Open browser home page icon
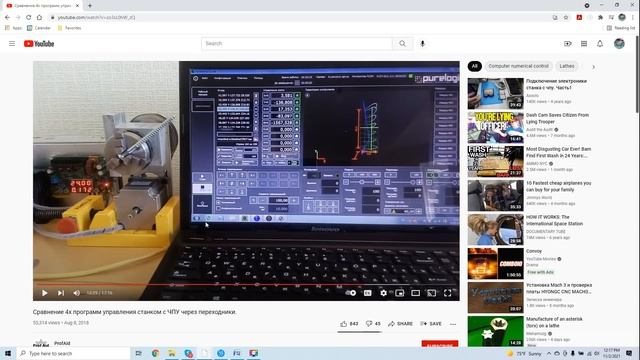Screen dimensions: 640x360 pyautogui.click(x=39, y=18)
